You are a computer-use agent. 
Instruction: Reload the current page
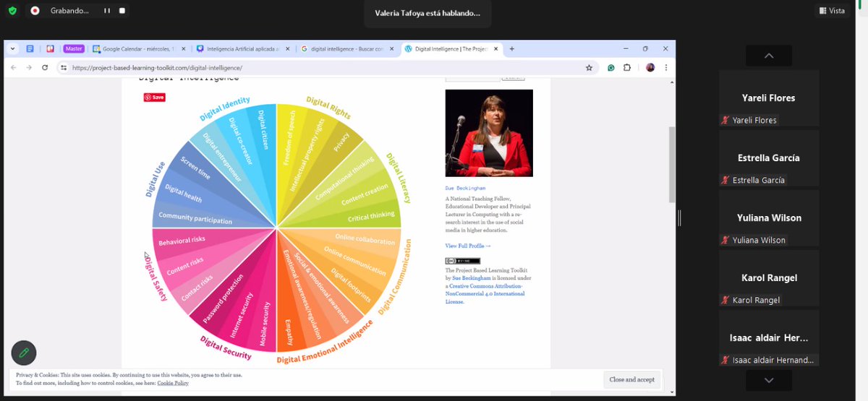45,67
